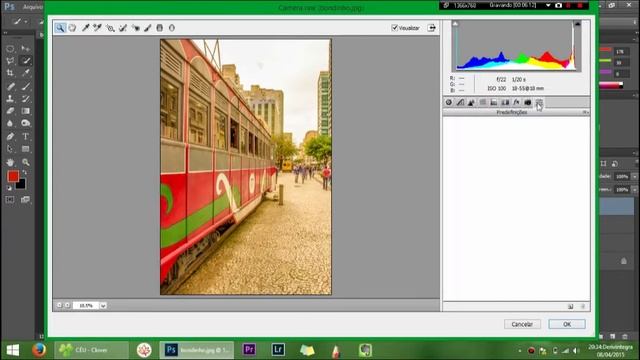Open the Effects (fx) panel tab
Image resolution: width=640 pixels, height=360 pixels.
[x=516, y=102]
